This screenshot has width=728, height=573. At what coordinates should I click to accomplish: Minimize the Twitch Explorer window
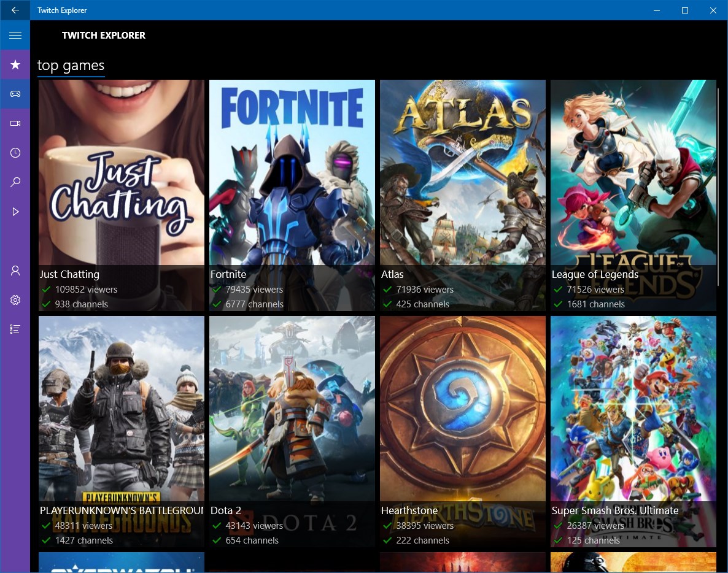[x=657, y=10]
